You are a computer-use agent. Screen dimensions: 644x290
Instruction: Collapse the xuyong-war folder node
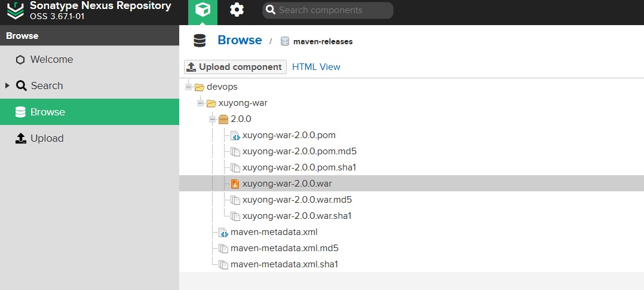pyautogui.click(x=201, y=103)
